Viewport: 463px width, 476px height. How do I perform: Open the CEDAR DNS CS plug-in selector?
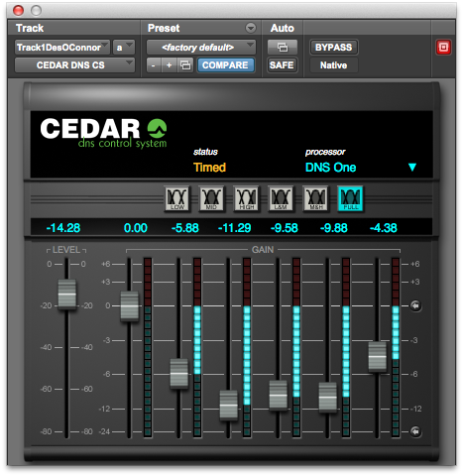pos(74,65)
